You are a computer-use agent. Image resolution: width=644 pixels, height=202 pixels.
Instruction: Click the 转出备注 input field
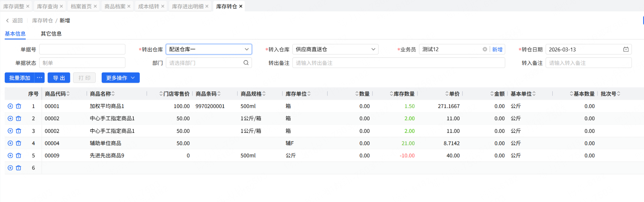click(x=398, y=63)
